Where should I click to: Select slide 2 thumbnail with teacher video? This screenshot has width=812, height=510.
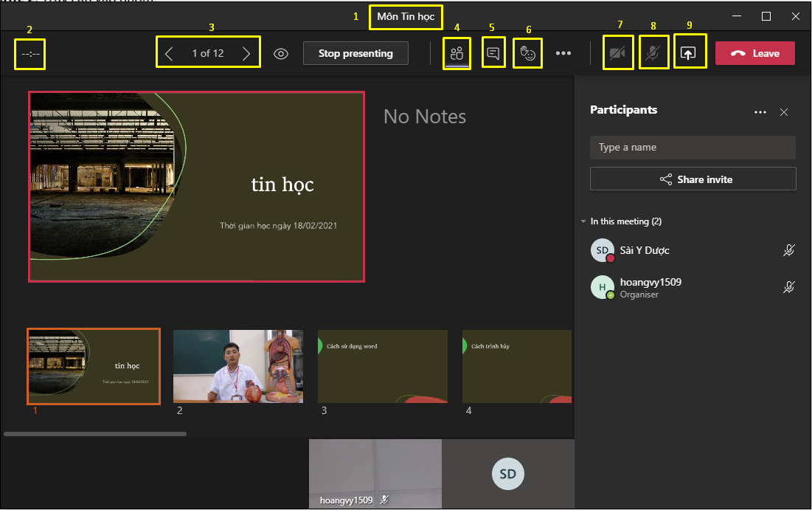(x=237, y=366)
